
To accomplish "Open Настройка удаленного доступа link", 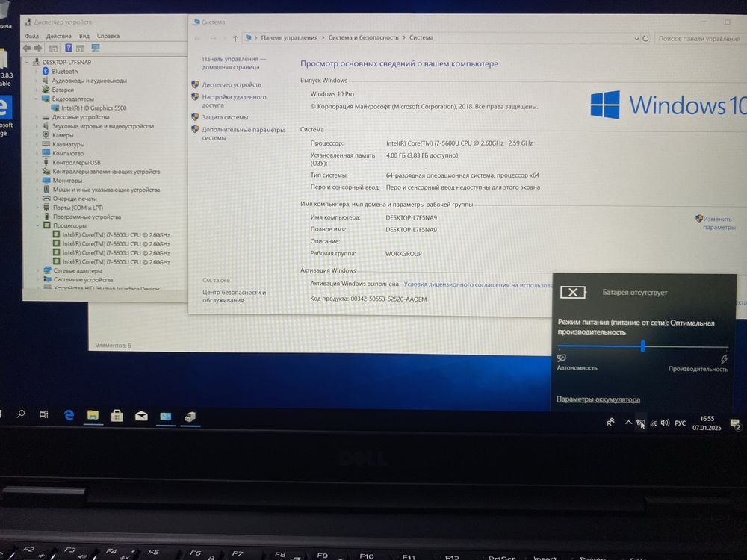I will coord(234,101).
